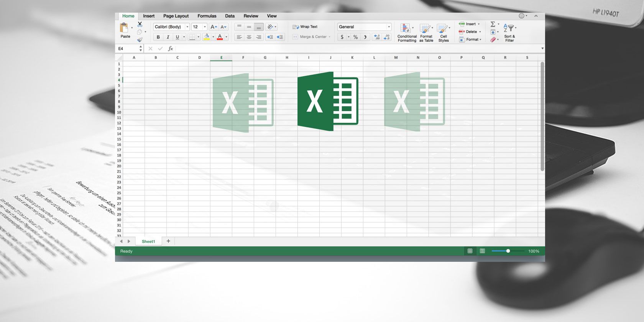Toggle underline formatting
The width and height of the screenshot is (644, 322).
click(x=177, y=37)
